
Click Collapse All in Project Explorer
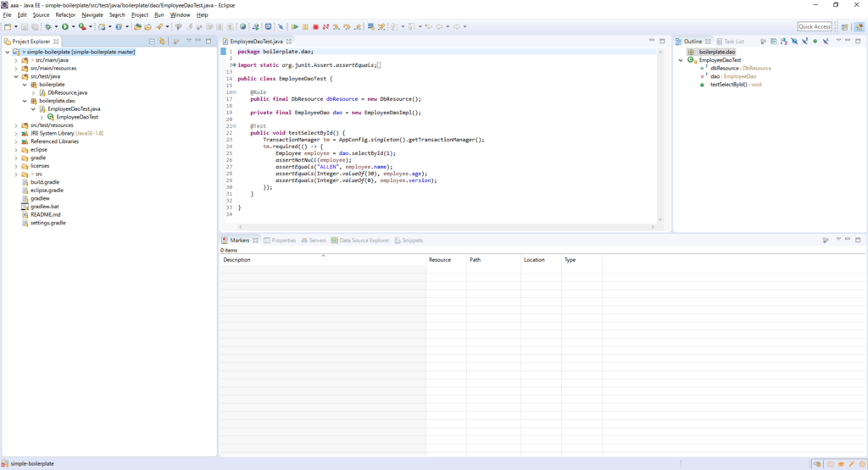[x=152, y=41]
